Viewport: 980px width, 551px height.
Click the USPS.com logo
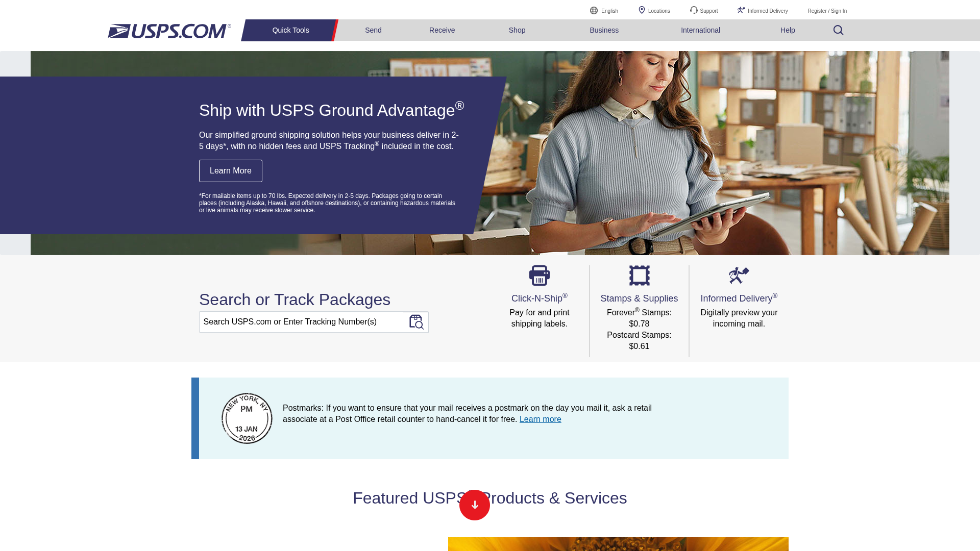169,31
